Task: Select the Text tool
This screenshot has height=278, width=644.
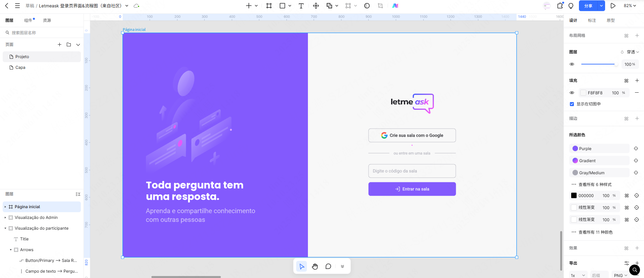Action: tap(301, 6)
